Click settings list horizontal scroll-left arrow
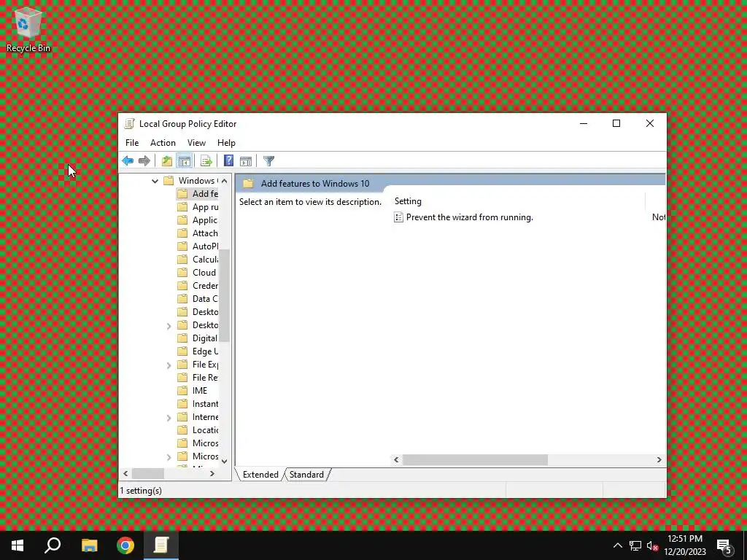Screen dimensions: 747x560 396,459
